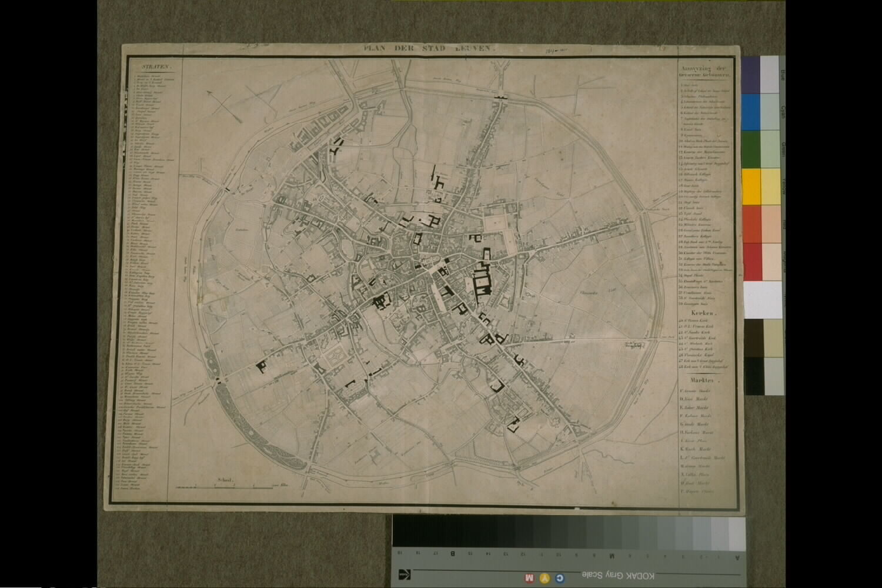Pick the saturated blue color patch
882x588 pixels.
click(x=751, y=112)
